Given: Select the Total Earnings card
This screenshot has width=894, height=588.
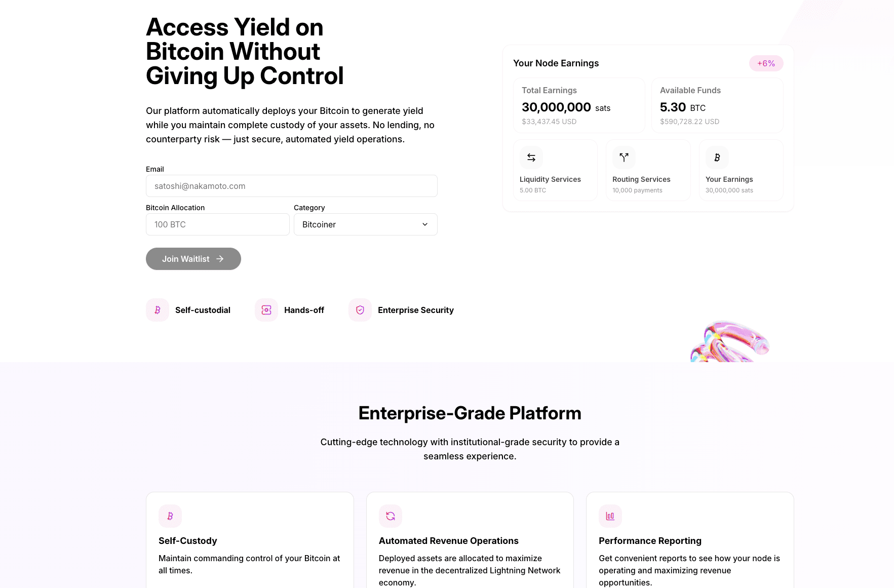Looking at the screenshot, I should coord(579,105).
